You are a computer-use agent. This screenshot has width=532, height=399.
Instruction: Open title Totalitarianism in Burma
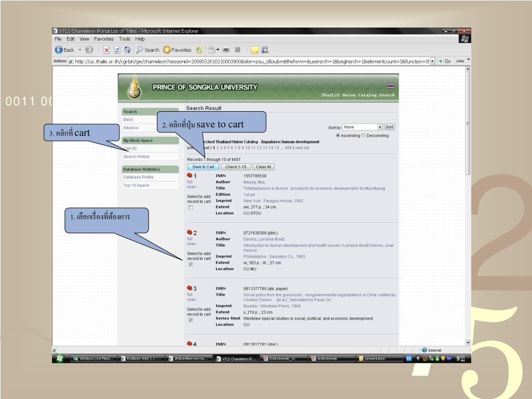tap(314, 188)
